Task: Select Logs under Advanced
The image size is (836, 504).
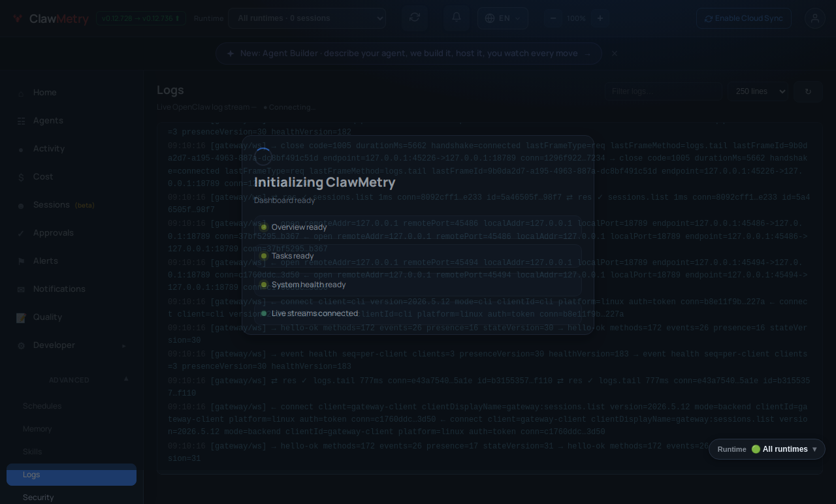Action: click(x=72, y=475)
